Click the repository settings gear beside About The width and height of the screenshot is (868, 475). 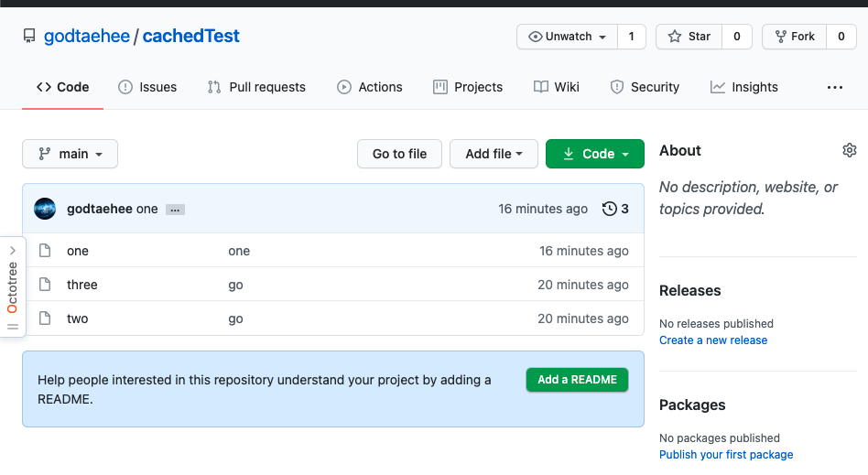click(x=849, y=150)
